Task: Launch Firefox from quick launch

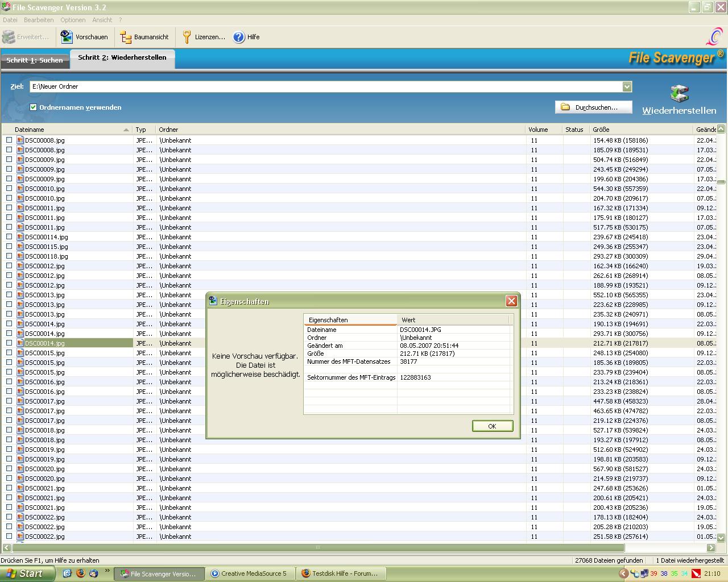Action: (x=81, y=573)
